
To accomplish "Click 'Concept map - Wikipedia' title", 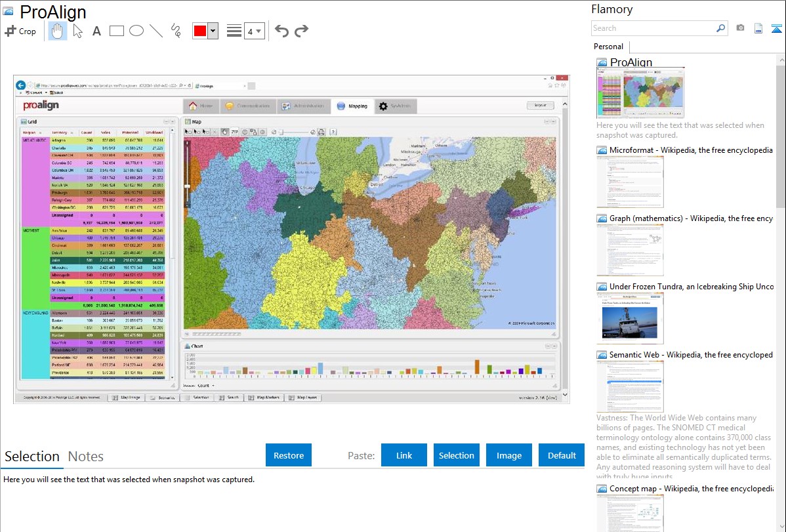I will click(x=691, y=489).
